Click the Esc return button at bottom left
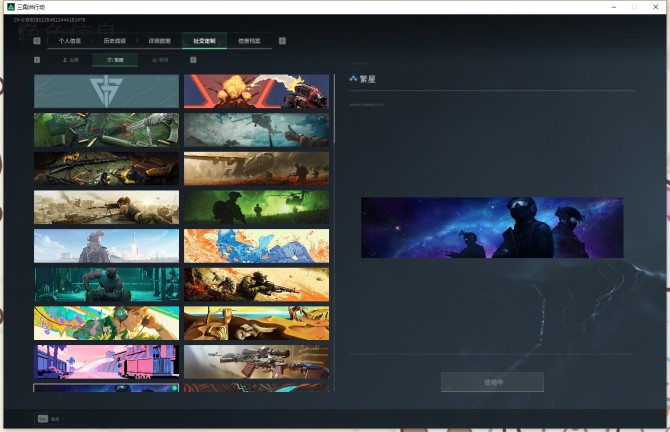 48,419
